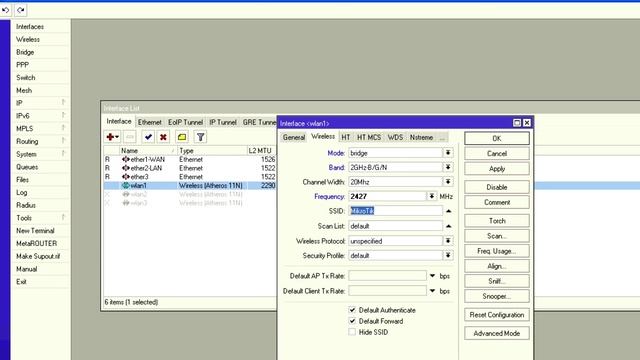Click the red cross disable icon
The width and height of the screenshot is (640, 360).
point(163,137)
